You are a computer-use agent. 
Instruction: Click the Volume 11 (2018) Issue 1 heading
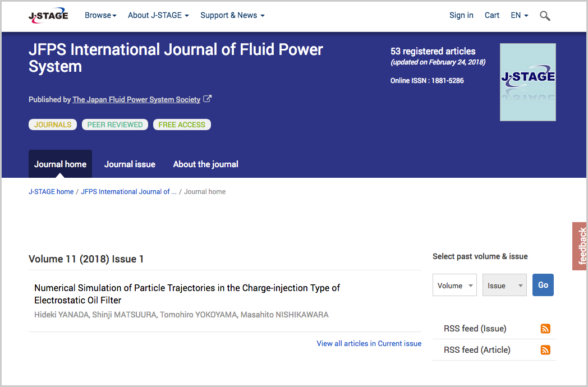point(86,259)
